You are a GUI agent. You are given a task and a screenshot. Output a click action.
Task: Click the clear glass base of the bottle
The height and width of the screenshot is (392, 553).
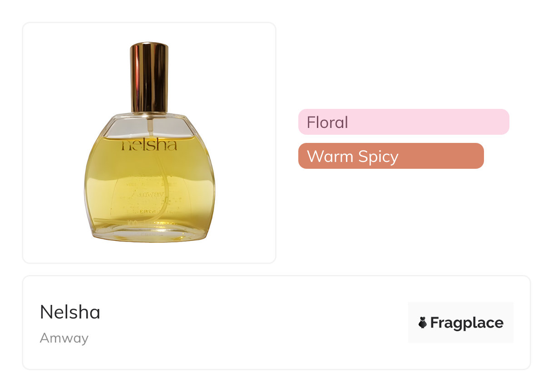149,235
